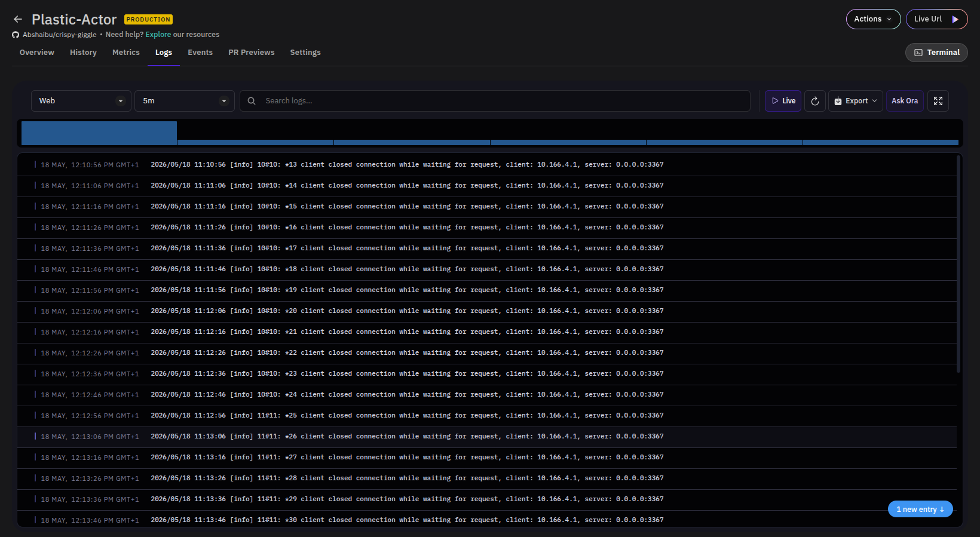Select the Logs tab
This screenshot has height=537, width=980.
pos(164,53)
